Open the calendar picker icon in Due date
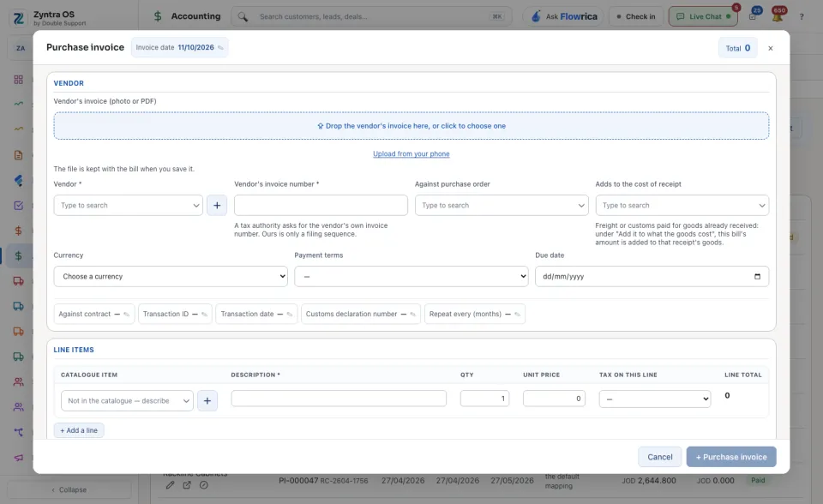Viewport: 823px width, 504px height. click(x=757, y=277)
